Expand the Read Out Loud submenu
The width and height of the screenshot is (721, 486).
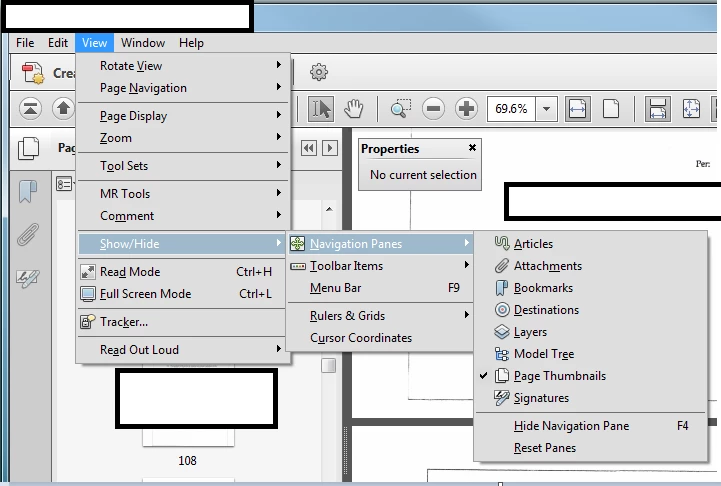click(x=183, y=350)
